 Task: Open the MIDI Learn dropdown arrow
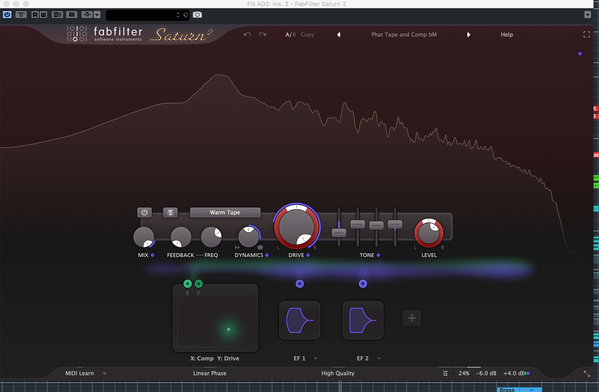105,373
